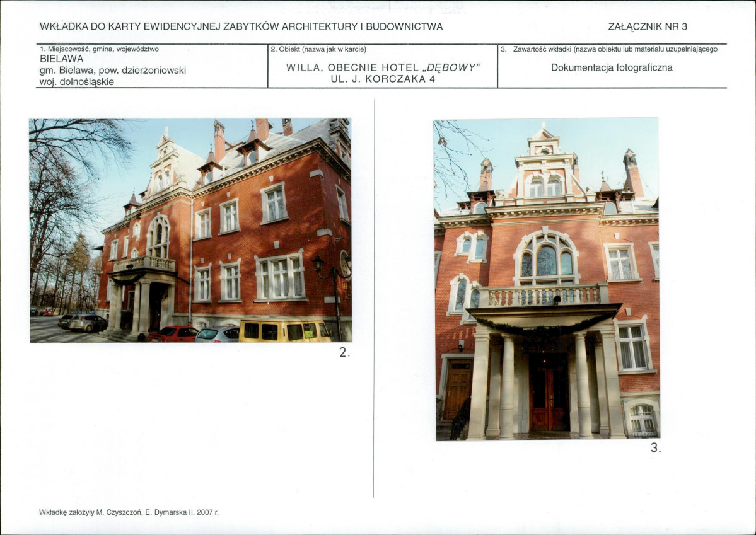This screenshot has width=756, height=535.
Task: Click the photo caption number 2
Action: coord(344,352)
